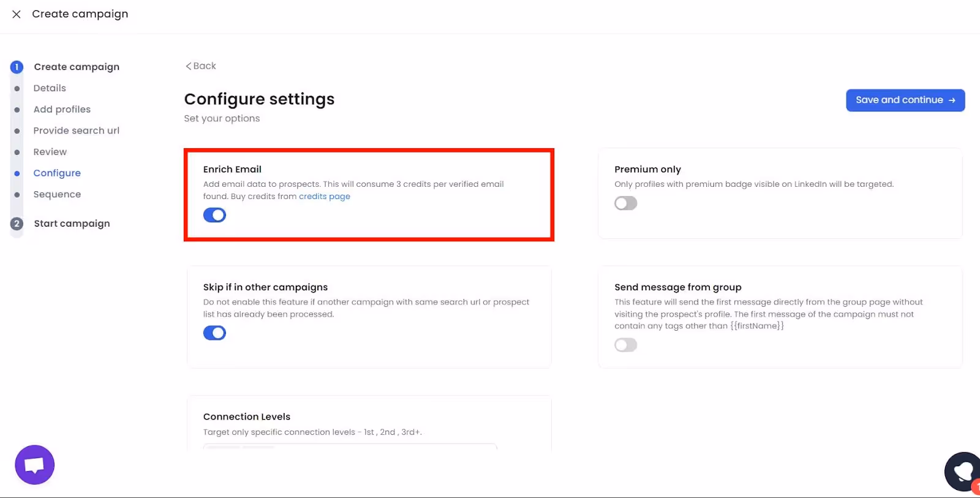This screenshot has height=498, width=980.
Task: Enable Send message from group
Action: pos(625,344)
